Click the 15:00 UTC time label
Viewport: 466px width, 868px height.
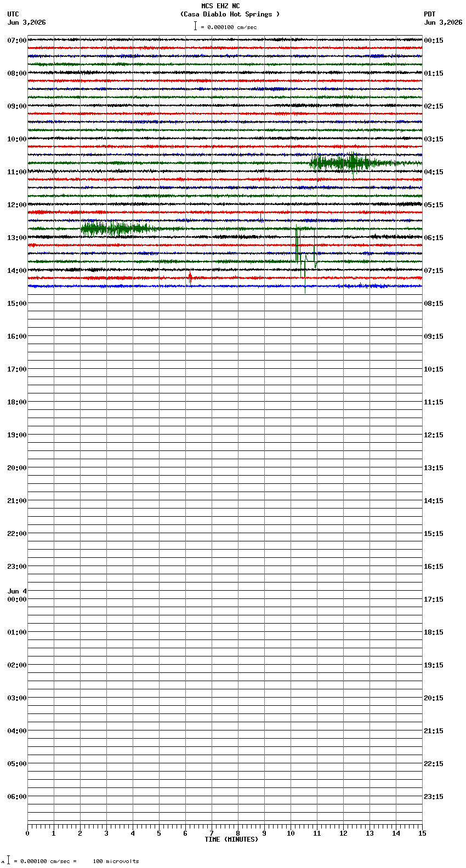[x=17, y=304]
